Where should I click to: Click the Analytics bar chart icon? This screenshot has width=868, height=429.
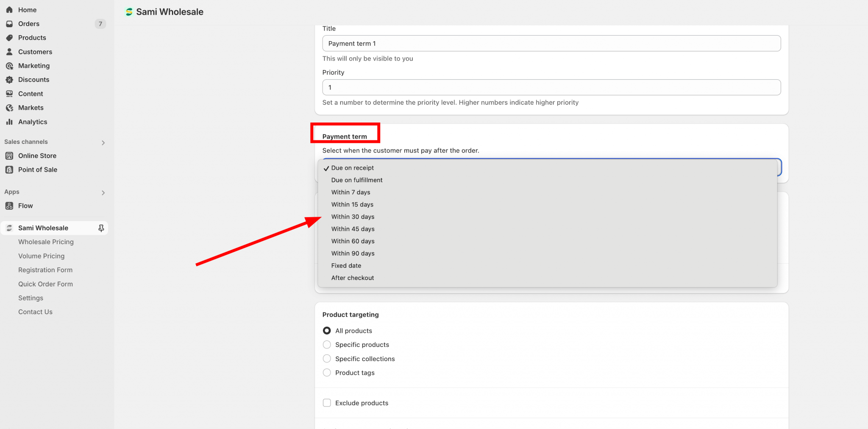(9, 122)
